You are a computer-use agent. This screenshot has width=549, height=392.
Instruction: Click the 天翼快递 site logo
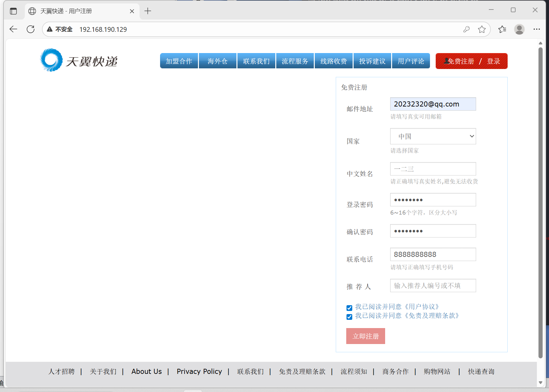(x=79, y=60)
